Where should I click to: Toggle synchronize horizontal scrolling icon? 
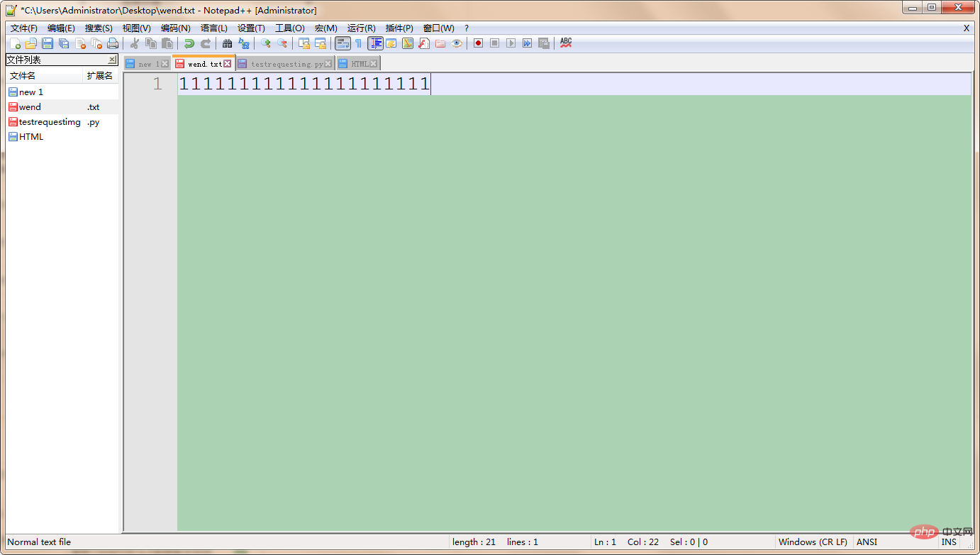[321, 43]
